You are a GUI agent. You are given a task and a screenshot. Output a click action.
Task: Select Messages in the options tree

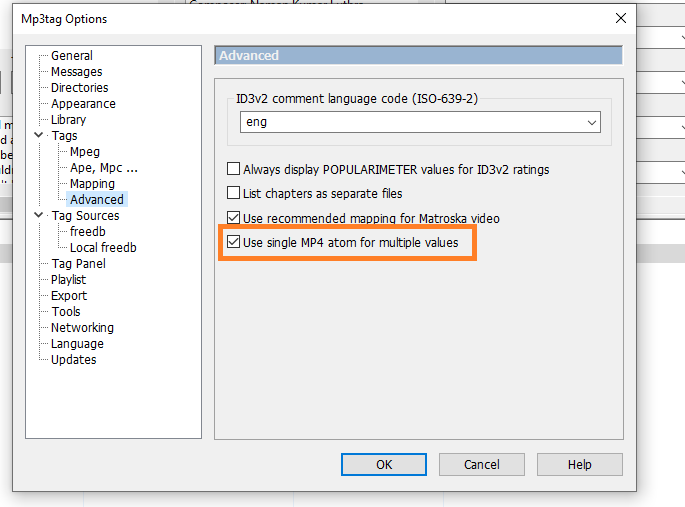[x=76, y=72]
